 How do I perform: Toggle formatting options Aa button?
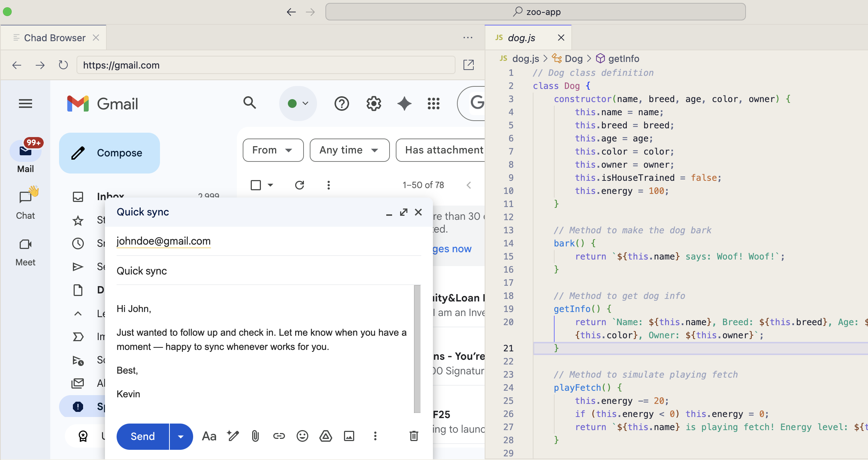[x=209, y=436]
